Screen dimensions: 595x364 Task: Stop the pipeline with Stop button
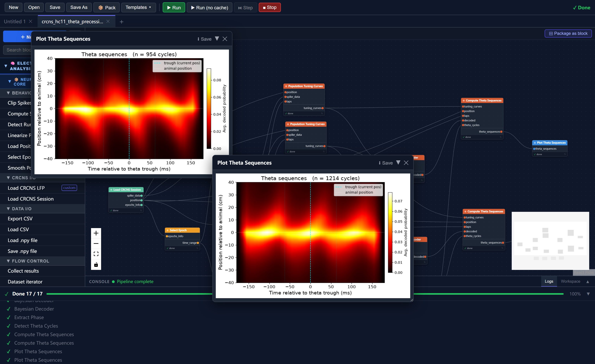click(269, 8)
